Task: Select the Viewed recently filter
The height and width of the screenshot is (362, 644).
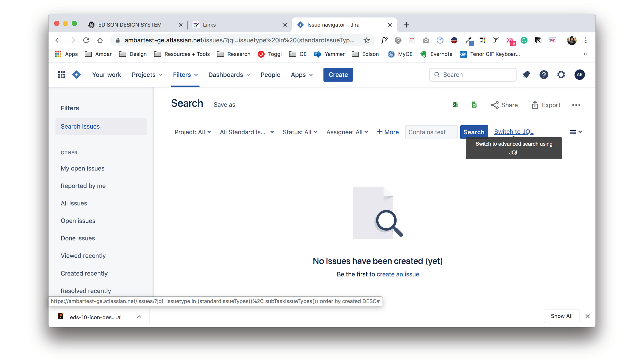Action: pyautogui.click(x=83, y=255)
